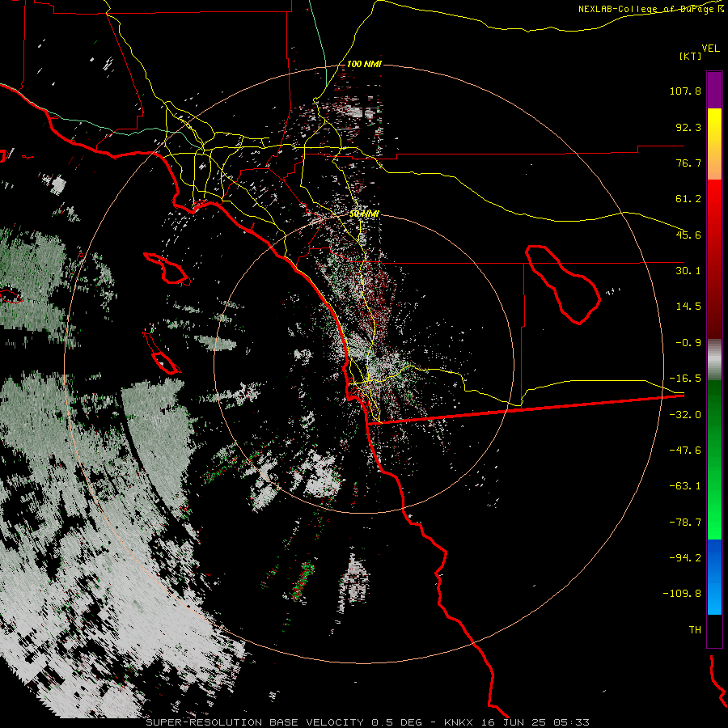The width and height of the screenshot is (728, 728).
Task: Click the -16.5 legend value
Action: [685, 379]
